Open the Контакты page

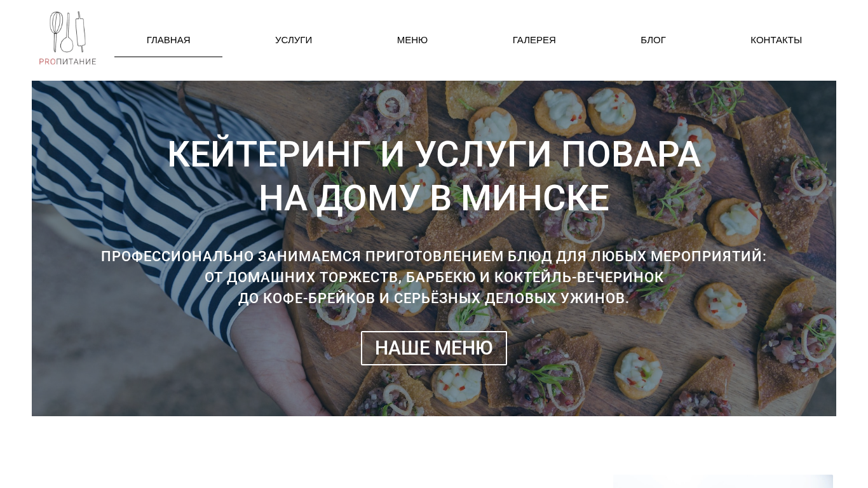point(776,40)
